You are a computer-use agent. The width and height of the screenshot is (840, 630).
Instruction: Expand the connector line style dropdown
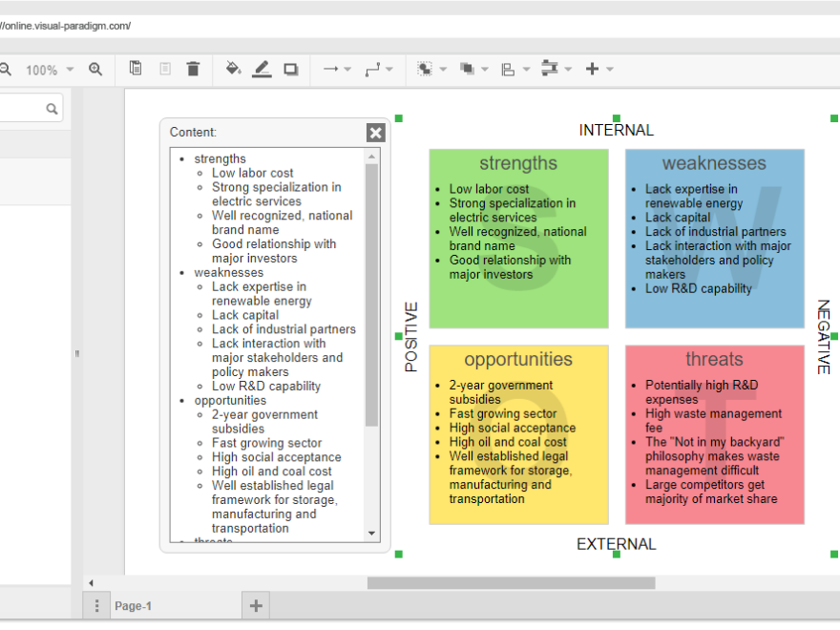(x=390, y=69)
